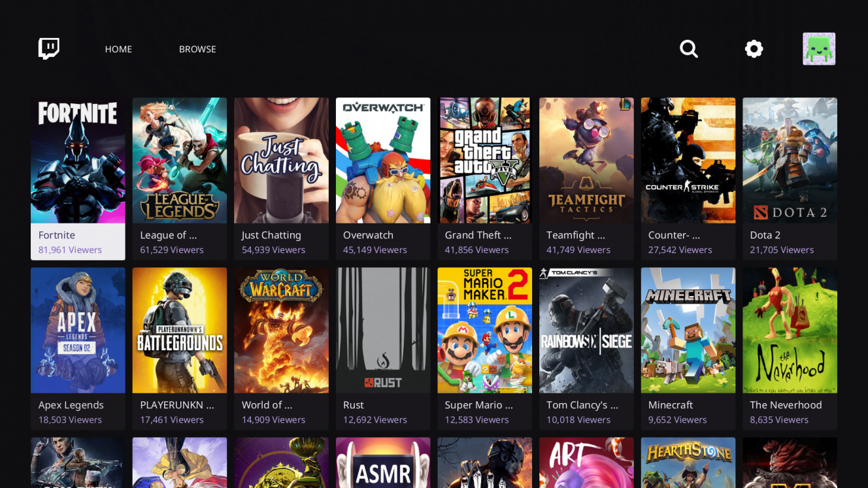Click '18,503 Viewers' count text
Image resolution: width=868 pixels, height=488 pixels.
pyautogui.click(x=70, y=420)
